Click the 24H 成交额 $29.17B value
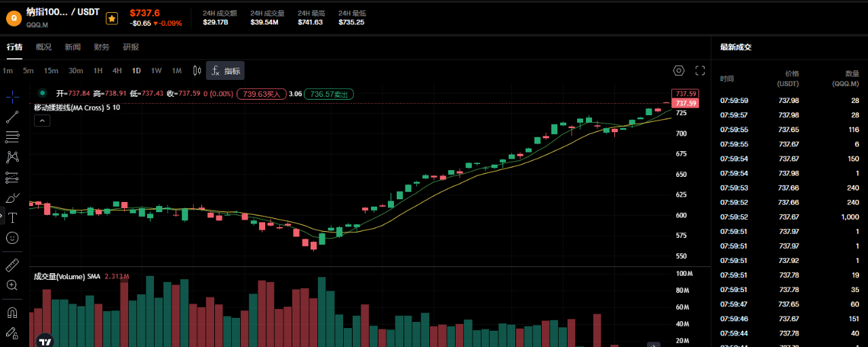Image resolution: width=868 pixels, height=347 pixels. (216, 22)
